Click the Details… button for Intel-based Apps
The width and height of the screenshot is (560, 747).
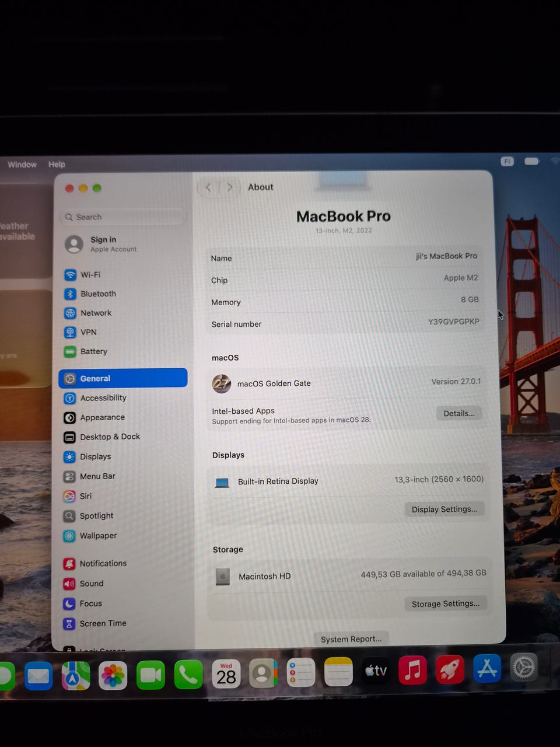coord(459,413)
